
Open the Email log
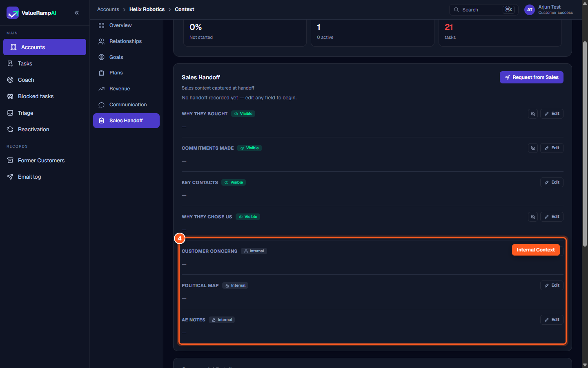[45, 177]
